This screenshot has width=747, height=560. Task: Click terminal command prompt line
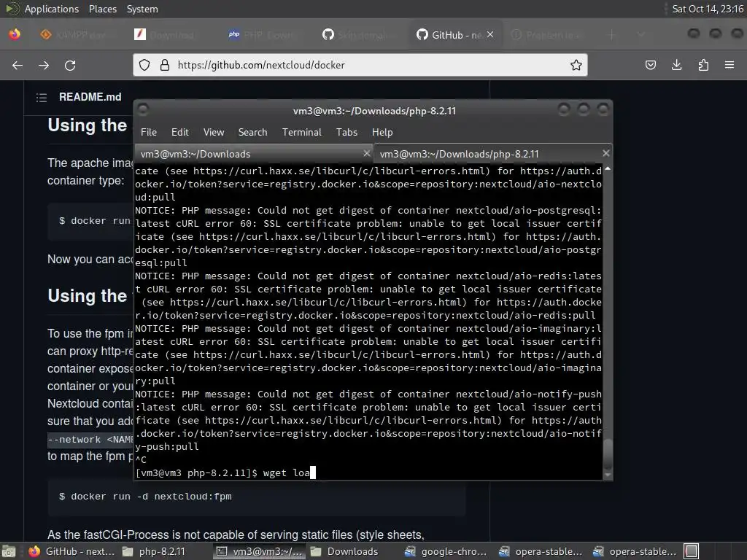(368, 472)
